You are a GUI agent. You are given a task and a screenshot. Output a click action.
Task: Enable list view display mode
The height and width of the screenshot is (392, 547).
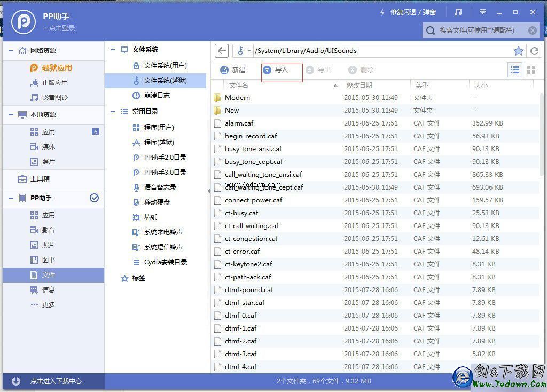pyautogui.click(x=515, y=69)
